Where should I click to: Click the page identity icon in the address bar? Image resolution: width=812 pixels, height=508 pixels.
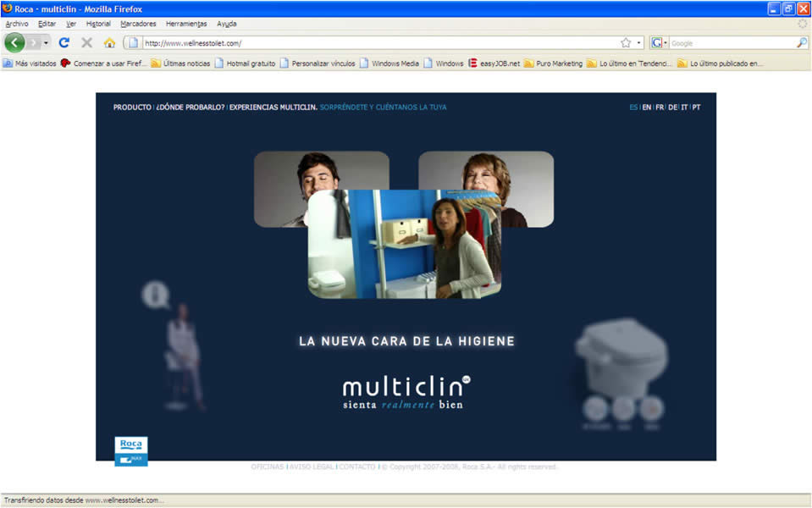click(133, 43)
